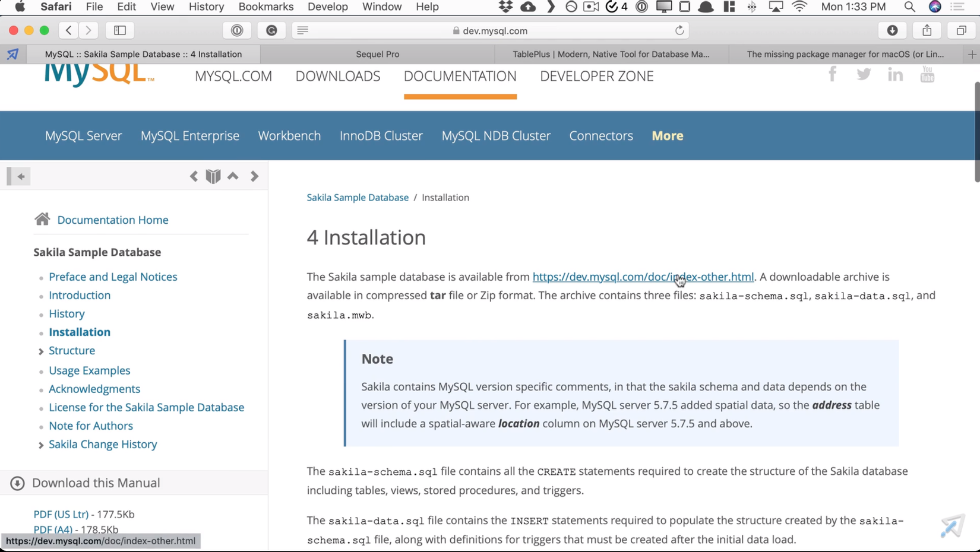
Task: Open the 1Password toolbar extension
Action: [x=237, y=30]
